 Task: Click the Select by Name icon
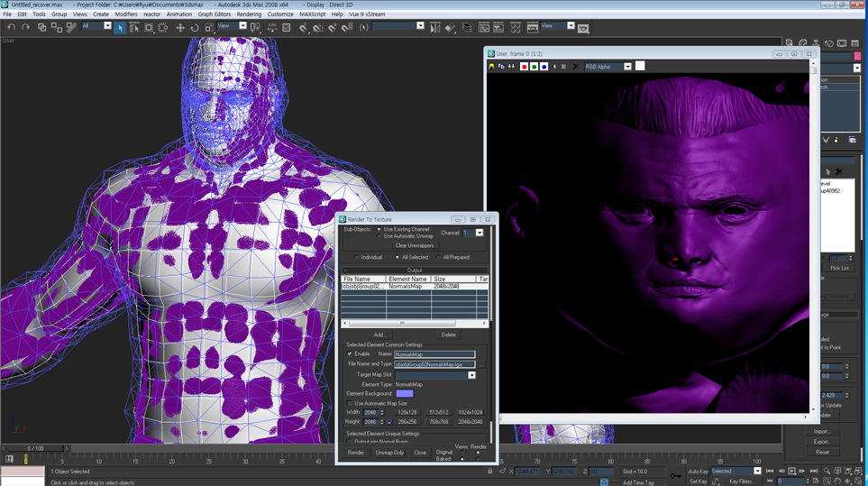pyautogui.click(x=134, y=28)
